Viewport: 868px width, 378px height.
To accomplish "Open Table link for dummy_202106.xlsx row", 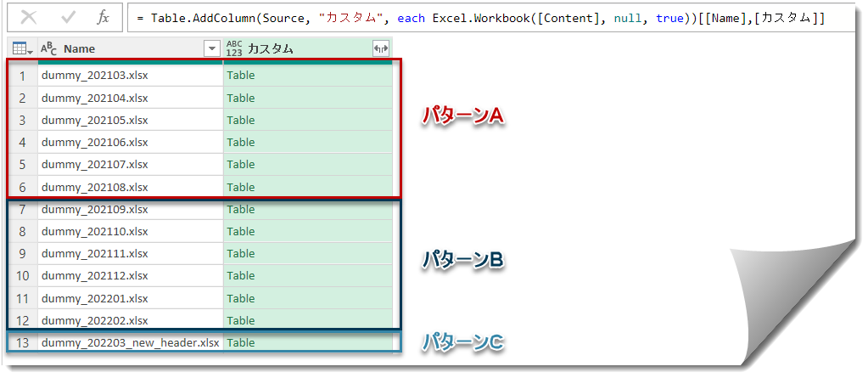I will [x=241, y=143].
